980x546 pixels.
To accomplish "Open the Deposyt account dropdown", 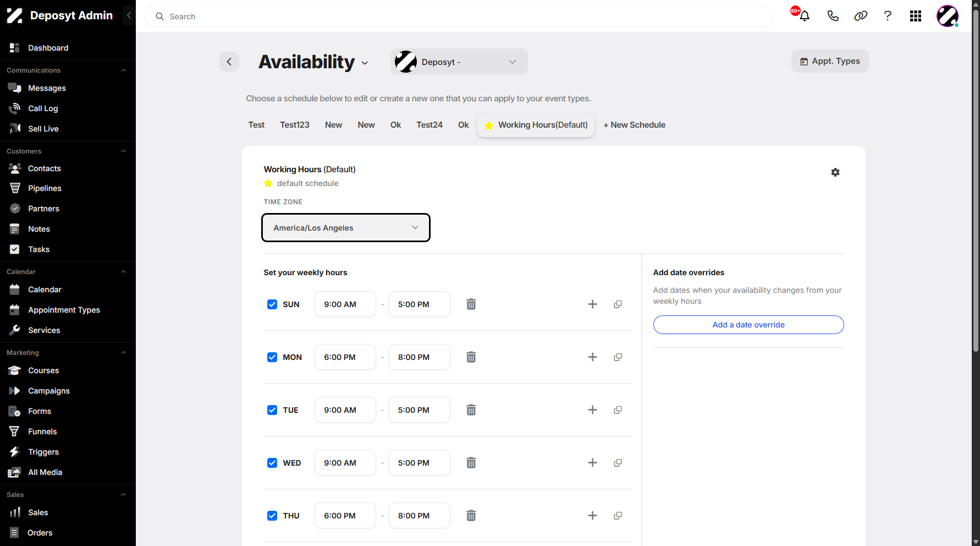I will point(459,62).
